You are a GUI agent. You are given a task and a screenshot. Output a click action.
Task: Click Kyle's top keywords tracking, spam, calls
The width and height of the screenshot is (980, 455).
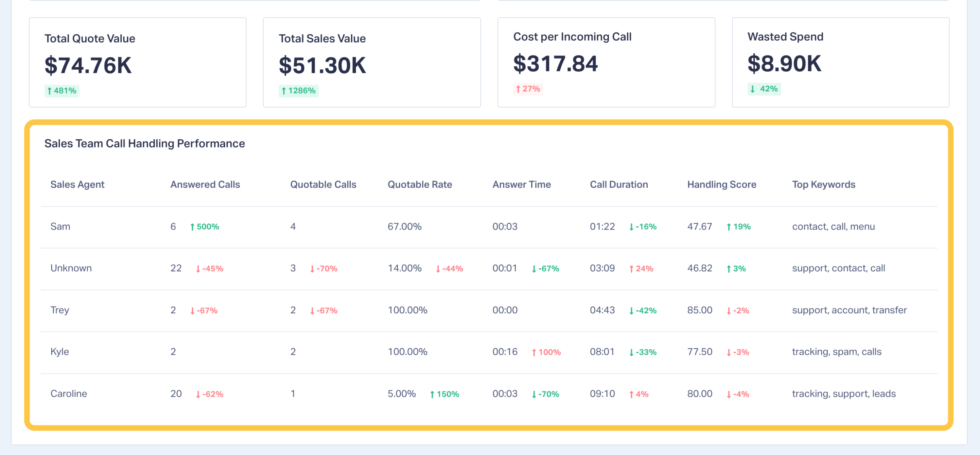pos(836,352)
